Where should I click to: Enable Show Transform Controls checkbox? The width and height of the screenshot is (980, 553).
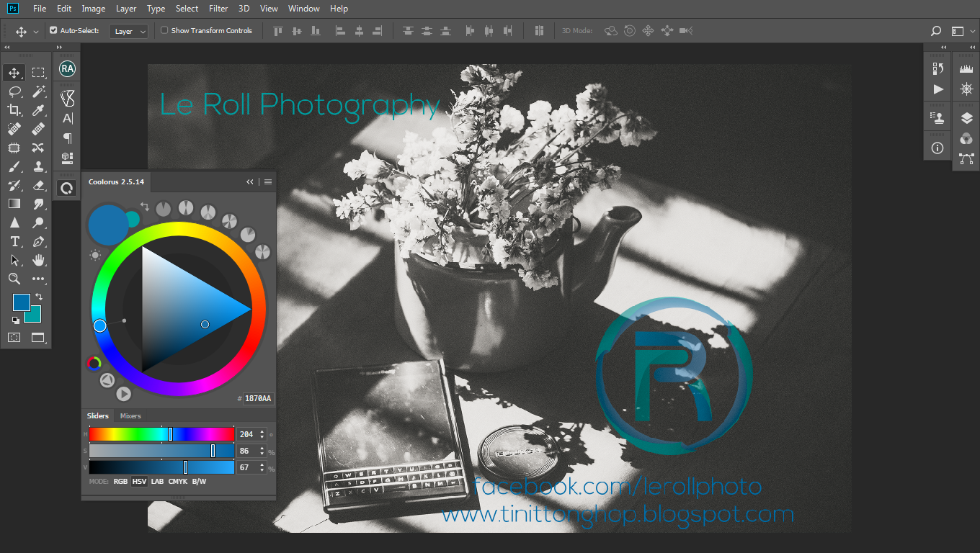point(164,30)
